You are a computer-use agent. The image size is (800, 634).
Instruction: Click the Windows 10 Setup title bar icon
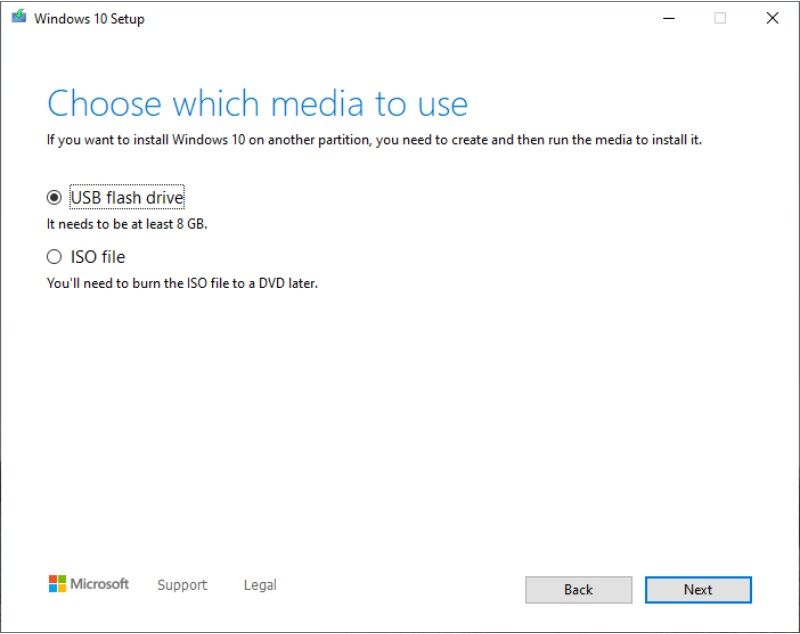(17, 17)
